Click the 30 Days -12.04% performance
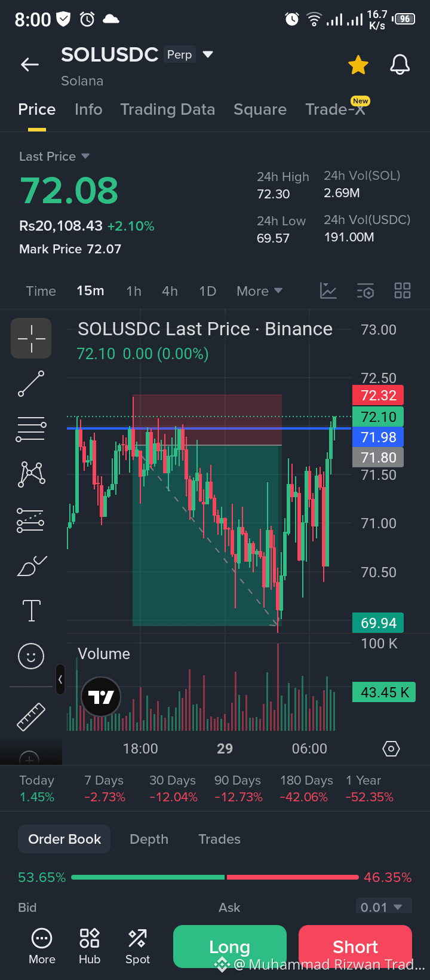430x980 pixels. point(173,789)
